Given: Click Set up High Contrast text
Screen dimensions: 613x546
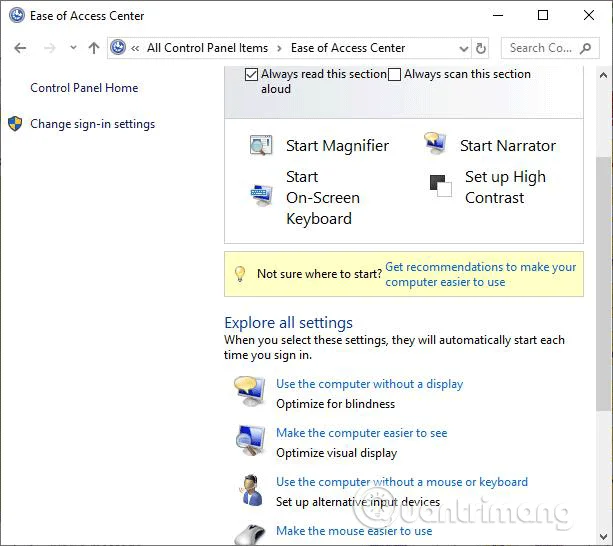Looking at the screenshot, I should coord(505,187).
